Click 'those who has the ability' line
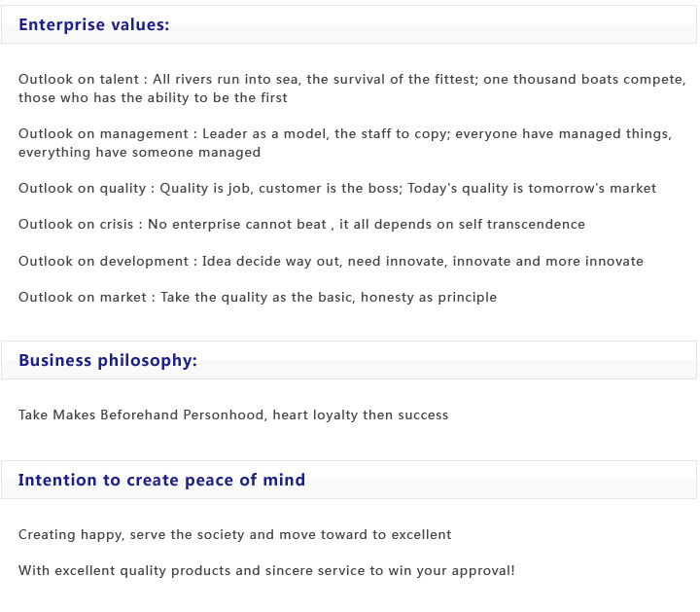This screenshot has width=700, height=612. click(x=153, y=98)
